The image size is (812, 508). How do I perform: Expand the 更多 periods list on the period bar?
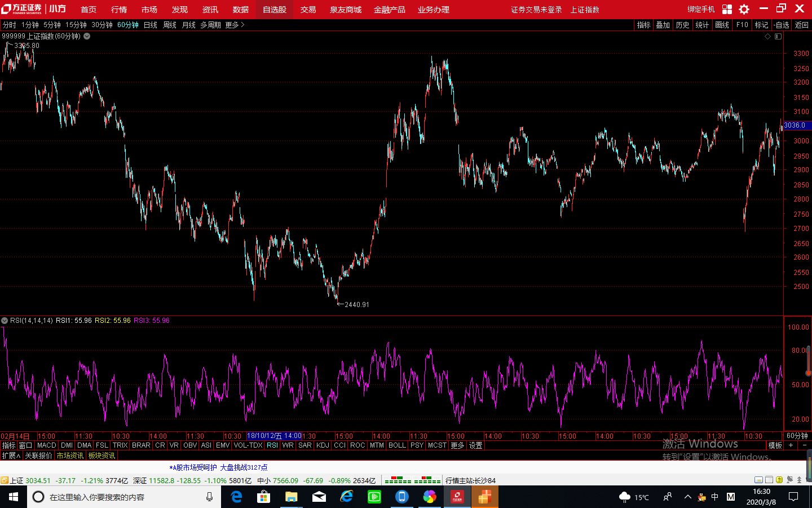tap(235, 25)
